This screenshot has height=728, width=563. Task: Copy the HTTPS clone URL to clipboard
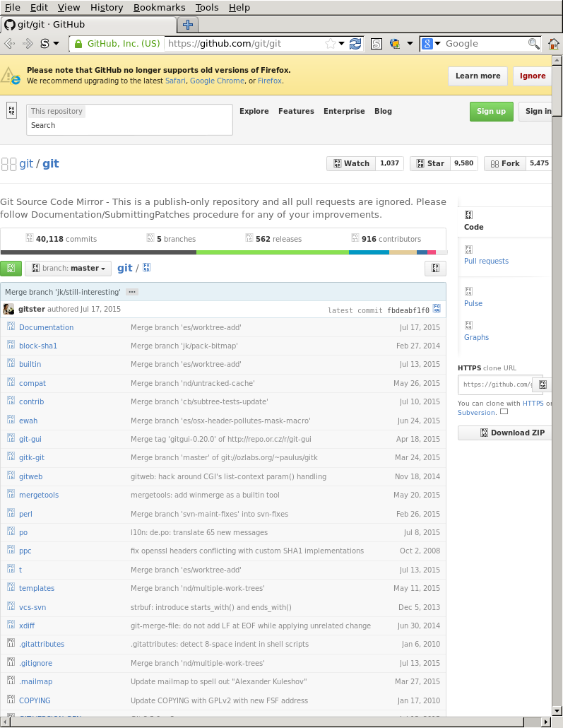(543, 385)
